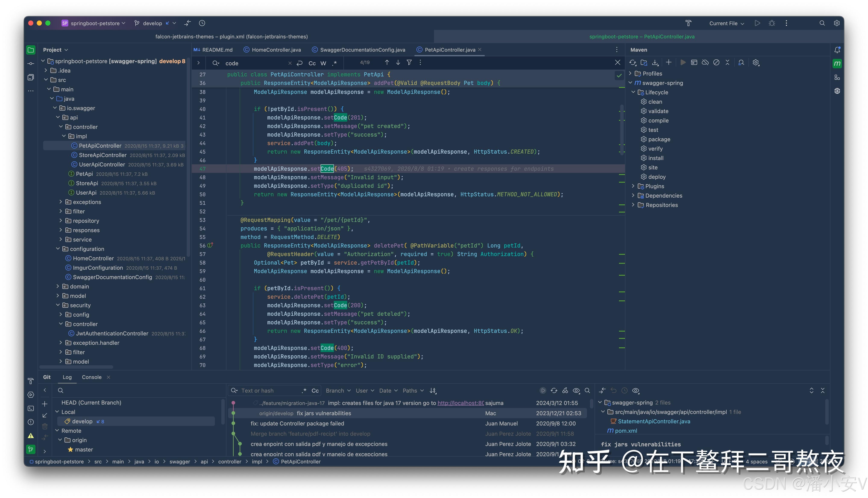Toggle regex option in Git log search
Image resolution: width=868 pixels, height=498 pixels.
click(x=304, y=391)
